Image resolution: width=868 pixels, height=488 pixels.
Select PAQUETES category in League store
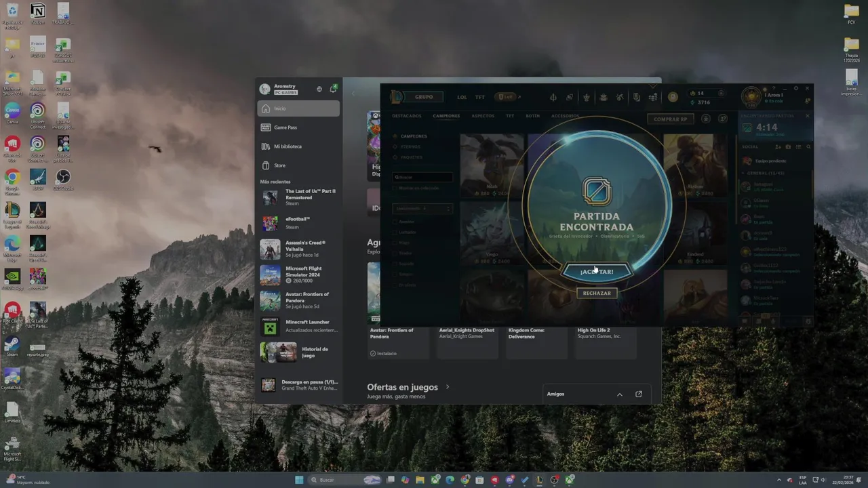412,157
